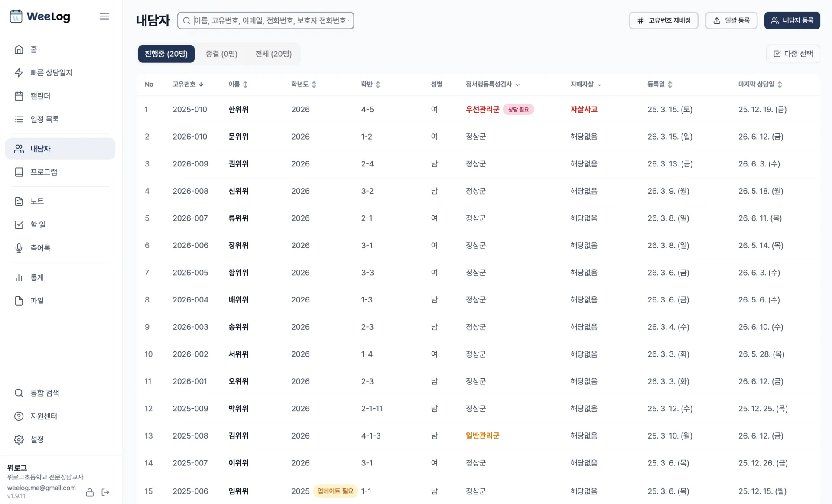
Task: Open 프로그램 book icon
Action: [x=19, y=172]
